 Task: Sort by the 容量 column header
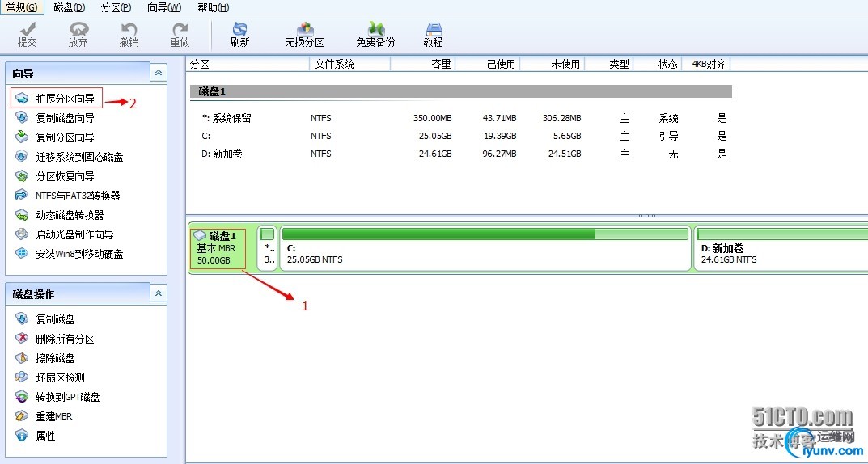click(423, 64)
